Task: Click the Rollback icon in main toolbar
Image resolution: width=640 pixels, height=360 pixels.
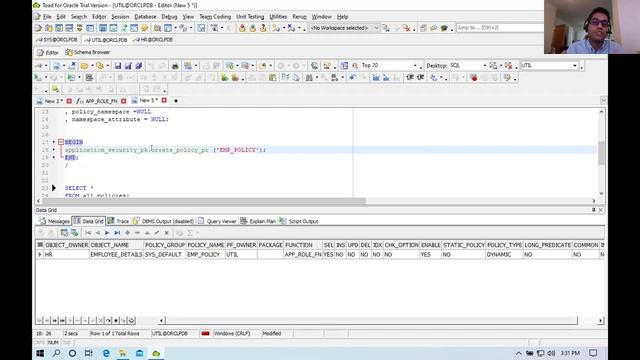Action: [253, 28]
